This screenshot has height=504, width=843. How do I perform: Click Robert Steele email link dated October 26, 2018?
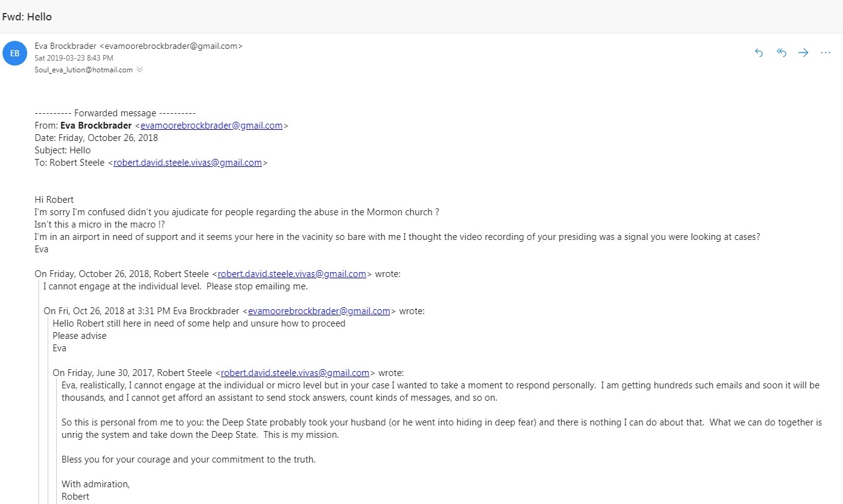click(x=292, y=274)
